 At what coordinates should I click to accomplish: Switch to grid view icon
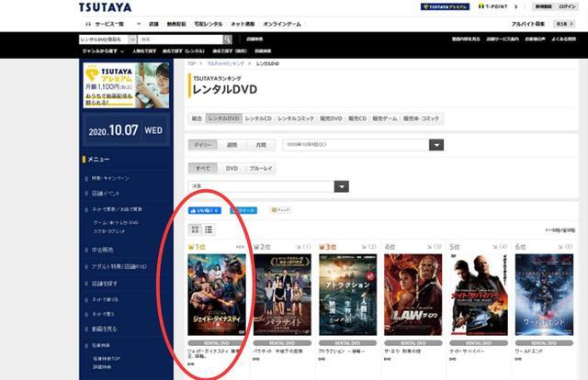(195, 229)
